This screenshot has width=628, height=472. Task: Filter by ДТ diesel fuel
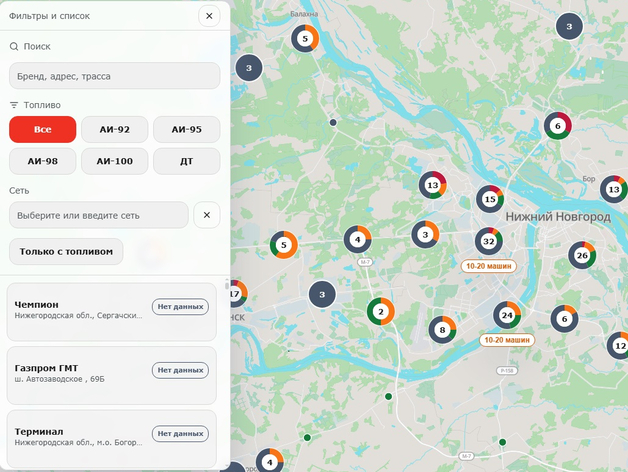pos(187,161)
